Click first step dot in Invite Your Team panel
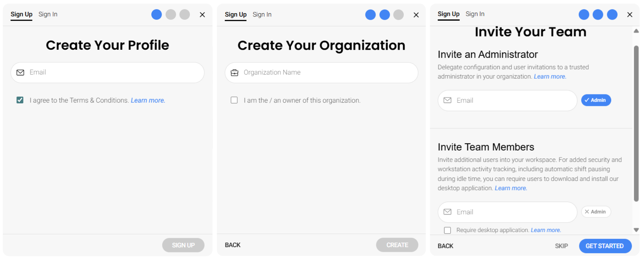The height and width of the screenshot is (260, 644). [584, 15]
